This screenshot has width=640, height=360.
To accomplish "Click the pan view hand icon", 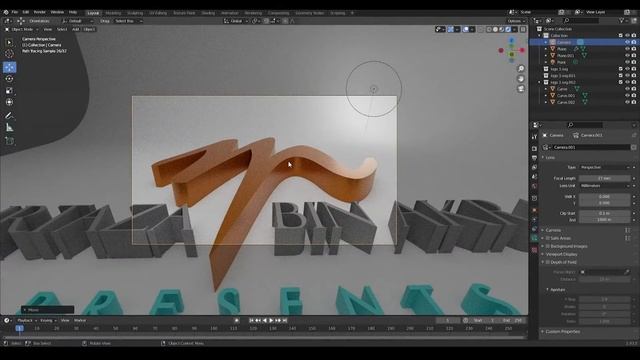I will (521, 78).
